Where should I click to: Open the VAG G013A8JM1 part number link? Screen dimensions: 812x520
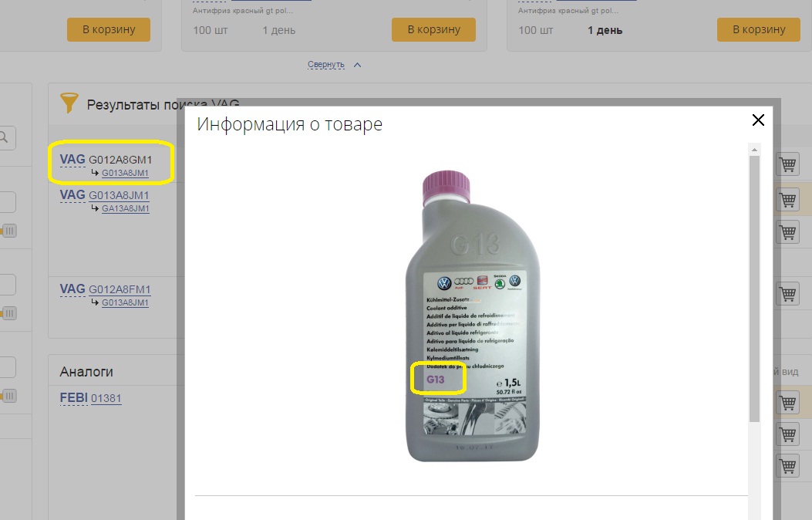(119, 195)
